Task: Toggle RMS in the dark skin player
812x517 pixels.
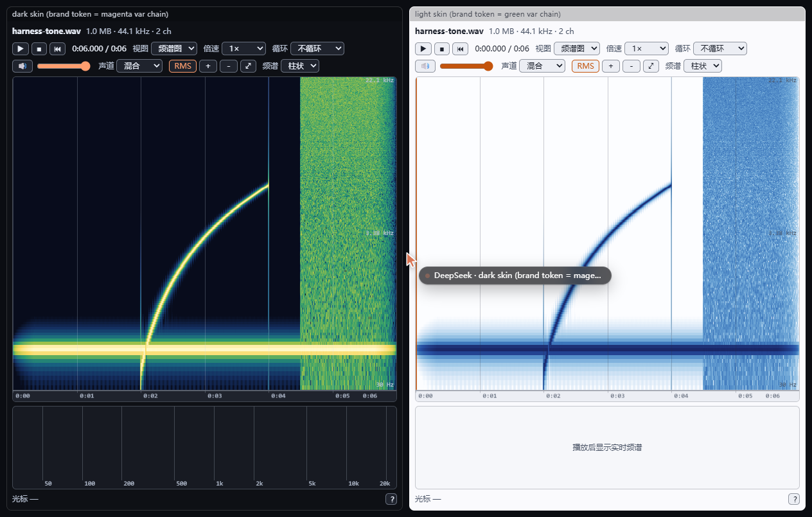Action: (182, 66)
